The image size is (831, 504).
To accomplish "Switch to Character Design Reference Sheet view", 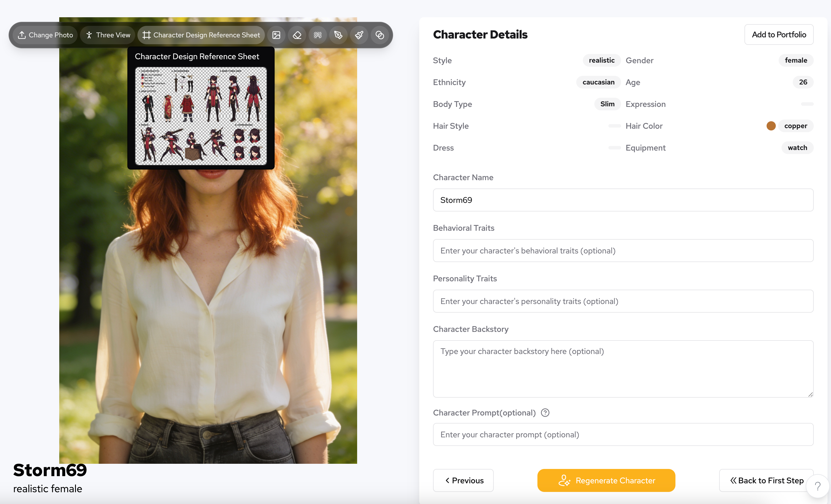I will pos(201,35).
